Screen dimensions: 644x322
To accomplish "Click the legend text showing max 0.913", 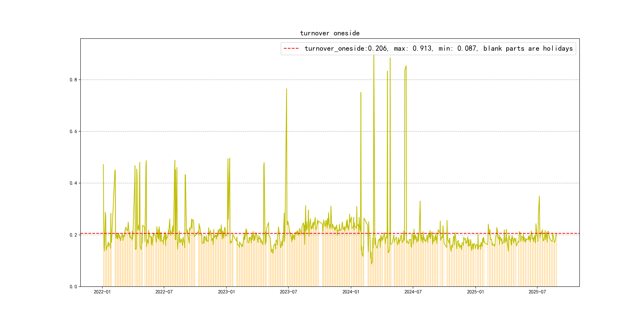I will [x=413, y=48].
